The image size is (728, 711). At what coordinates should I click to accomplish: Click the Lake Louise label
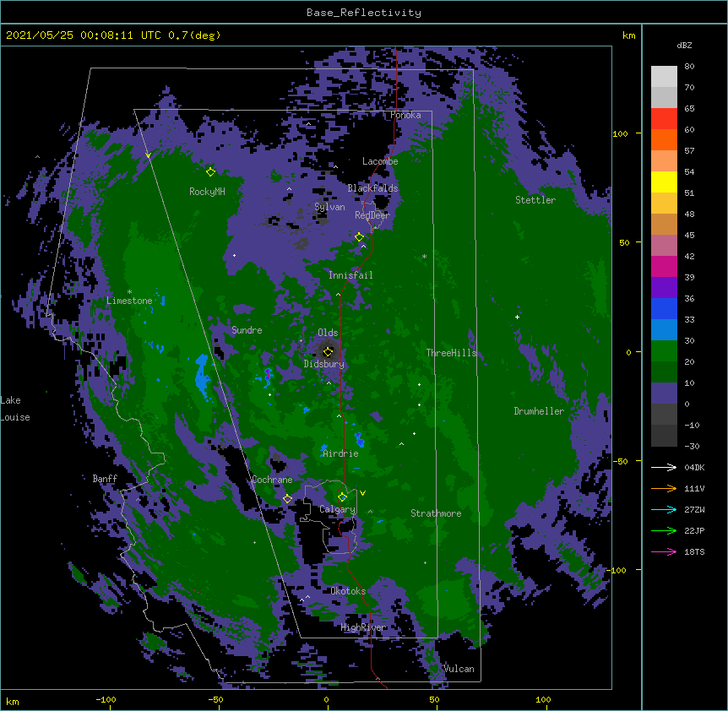coord(15,409)
